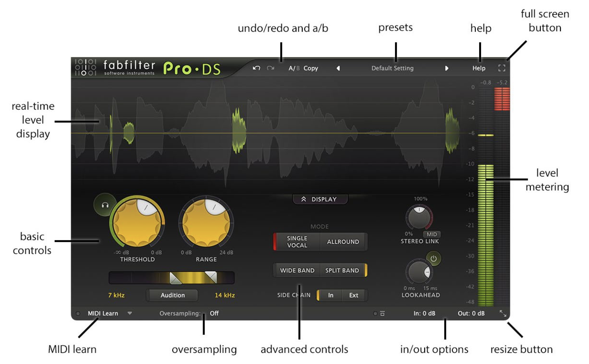This screenshot has width=589, height=364.
Task: Click the output options icon beside In
Action: coord(382,313)
